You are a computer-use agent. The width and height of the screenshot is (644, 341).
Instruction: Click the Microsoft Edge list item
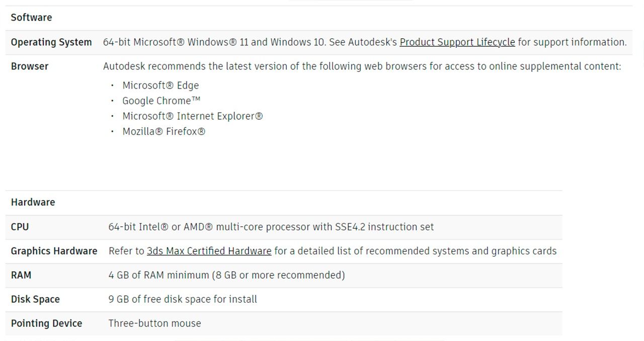click(x=160, y=86)
